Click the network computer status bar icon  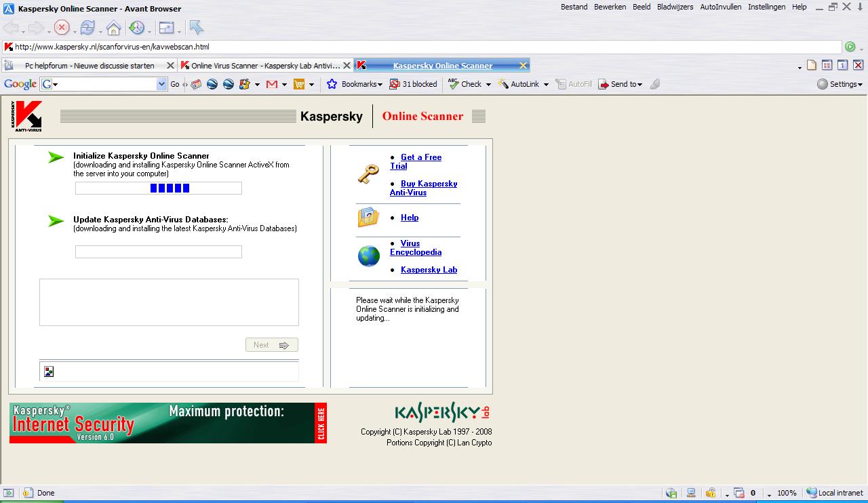pyautogui.click(x=691, y=493)
